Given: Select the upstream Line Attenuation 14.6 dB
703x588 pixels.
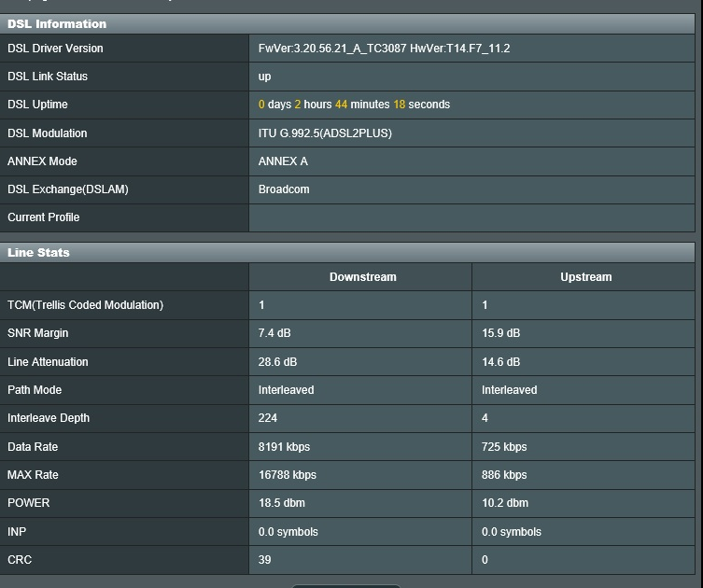Looking at the screenshot, I should click(x=501, y=362).
